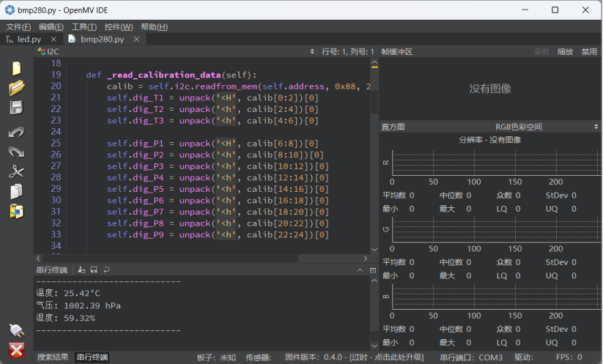Open the I2C symbol dropdown
The image size is (603, 364).
pyautogui.click(x=176, y=51)
